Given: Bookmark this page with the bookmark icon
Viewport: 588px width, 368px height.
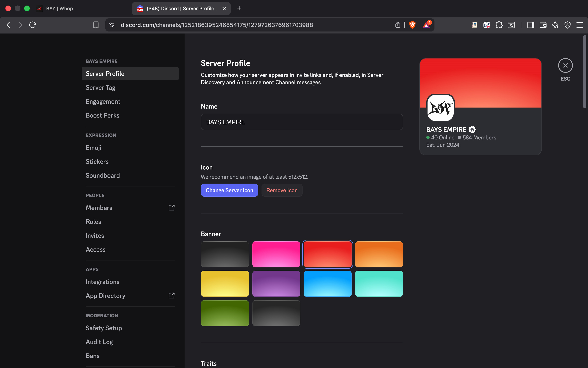Looking at the screenshot, I should tap(96, 25).
